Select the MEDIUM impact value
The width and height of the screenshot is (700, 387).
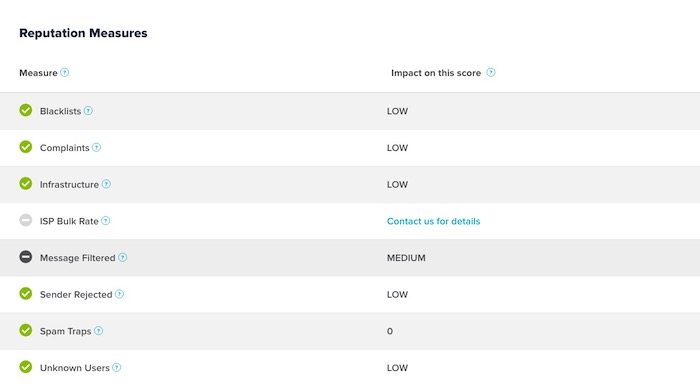pyautogui.click(x=406, y=258)
